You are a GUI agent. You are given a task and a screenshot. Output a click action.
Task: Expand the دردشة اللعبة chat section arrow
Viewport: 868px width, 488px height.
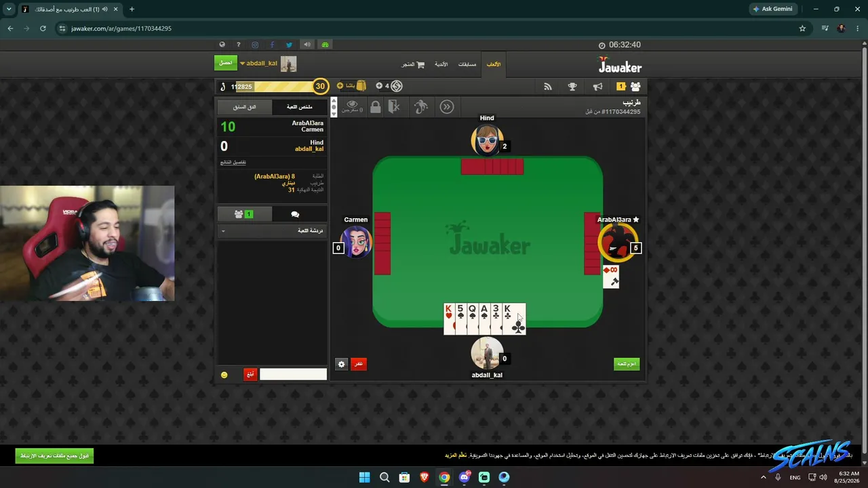click(223, 231)
